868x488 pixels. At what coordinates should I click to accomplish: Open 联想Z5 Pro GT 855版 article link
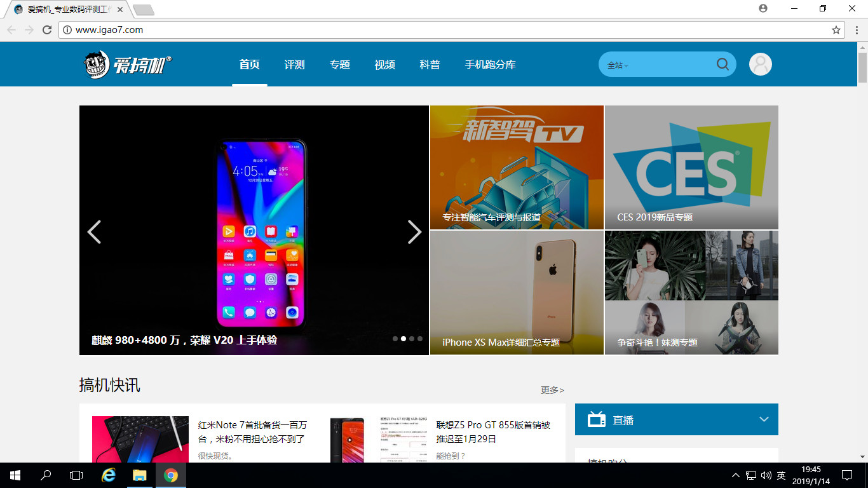(x=493, y=431)
